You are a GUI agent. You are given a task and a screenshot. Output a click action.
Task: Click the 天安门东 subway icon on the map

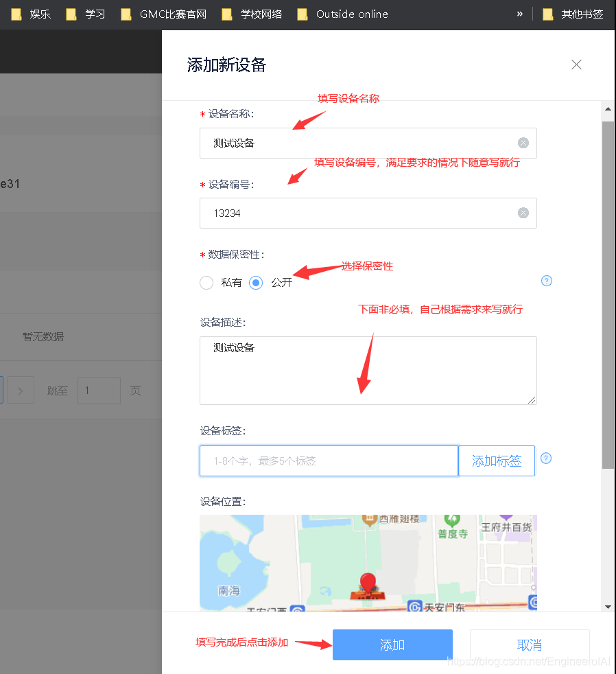pyautogui.click(x=416, y=607)
